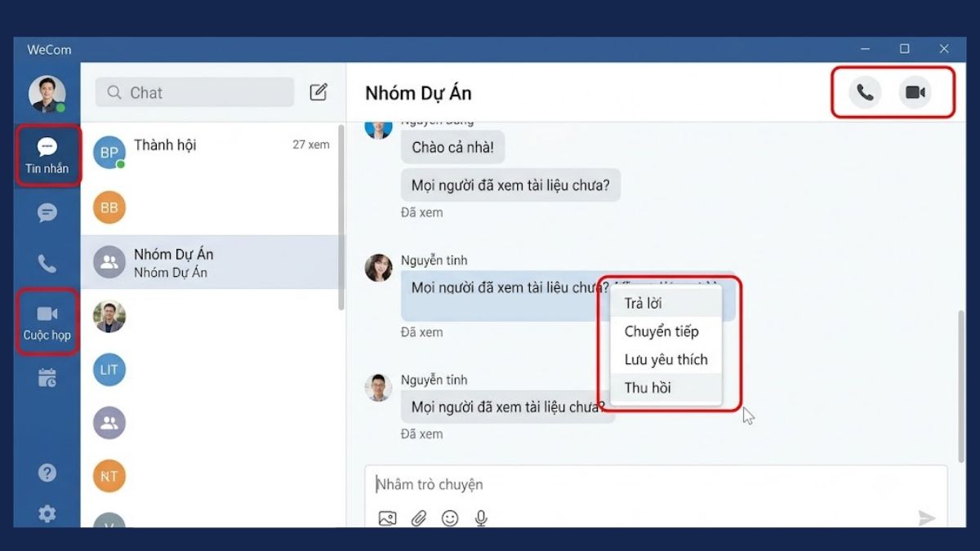Click Nguyễn tình woman avatar in chat
The height and width of the screenshot is (551, 980).
pos(378,268)
